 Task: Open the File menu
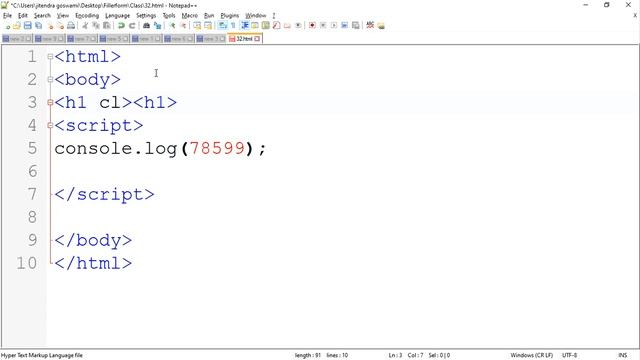[x=7, y=16]
